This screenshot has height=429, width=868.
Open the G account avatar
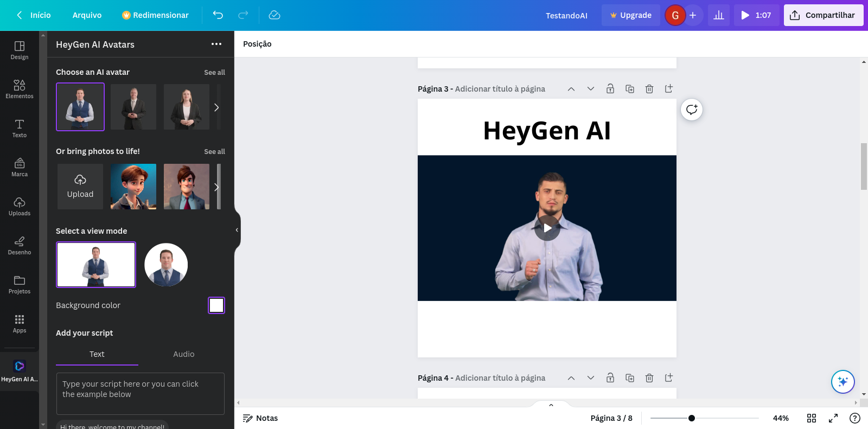pyautogui.click(x=675, y=15)
